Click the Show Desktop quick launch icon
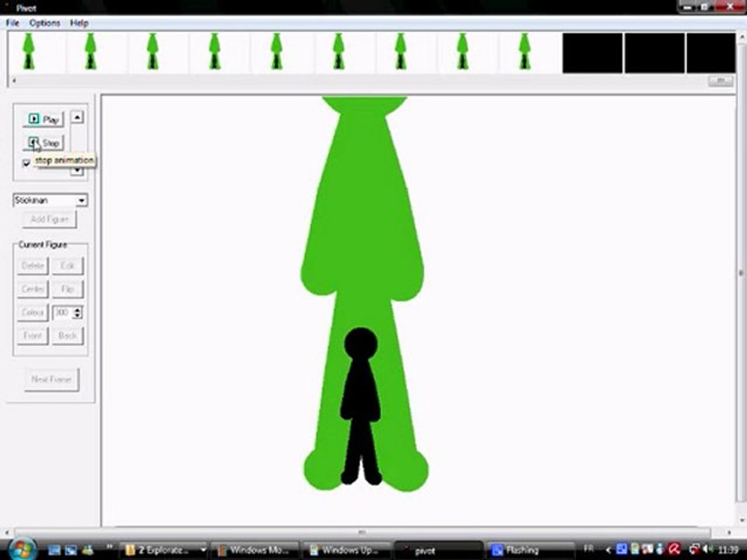 point(54,551)
